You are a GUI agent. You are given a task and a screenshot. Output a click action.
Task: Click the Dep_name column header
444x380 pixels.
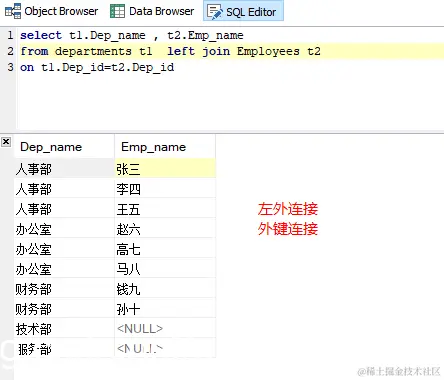coord(64,147)
